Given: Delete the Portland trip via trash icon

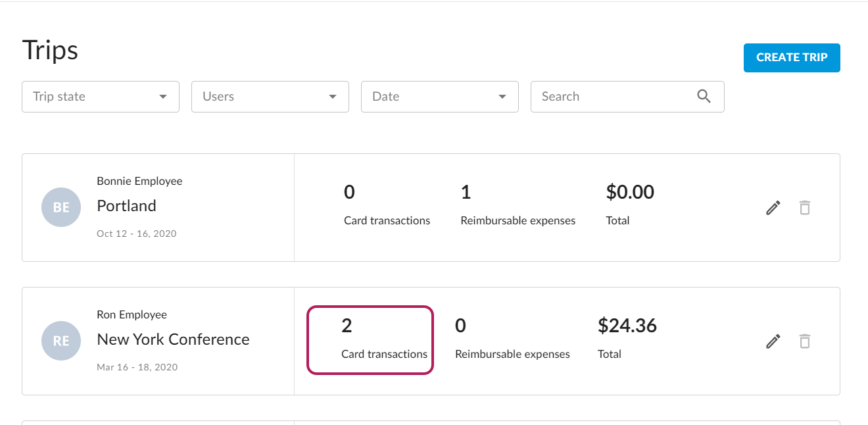Looking at the screenshot, I should pos(804,208).
